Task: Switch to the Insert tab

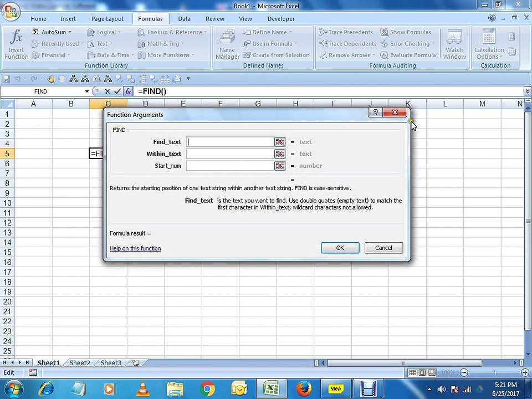Action: (x=68, y=19)
